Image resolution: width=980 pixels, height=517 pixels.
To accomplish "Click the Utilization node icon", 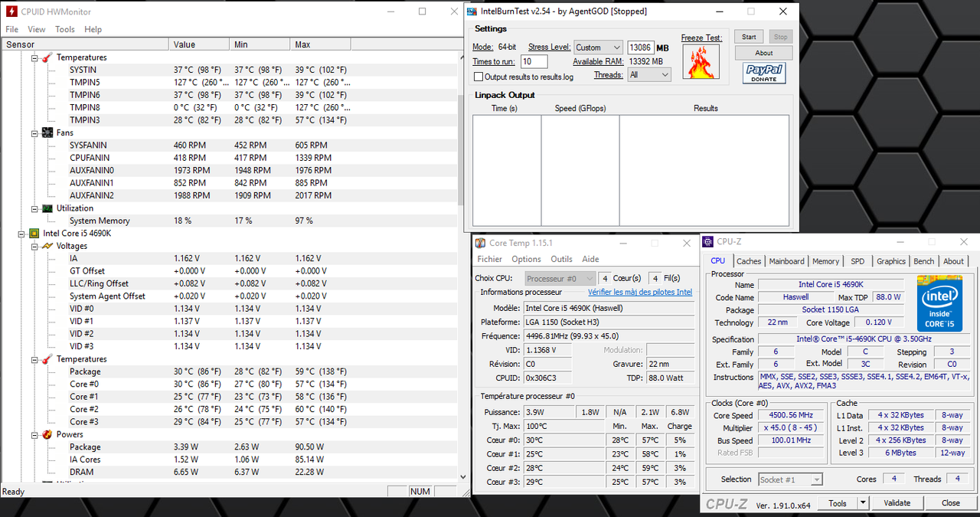I will (47, 208).
